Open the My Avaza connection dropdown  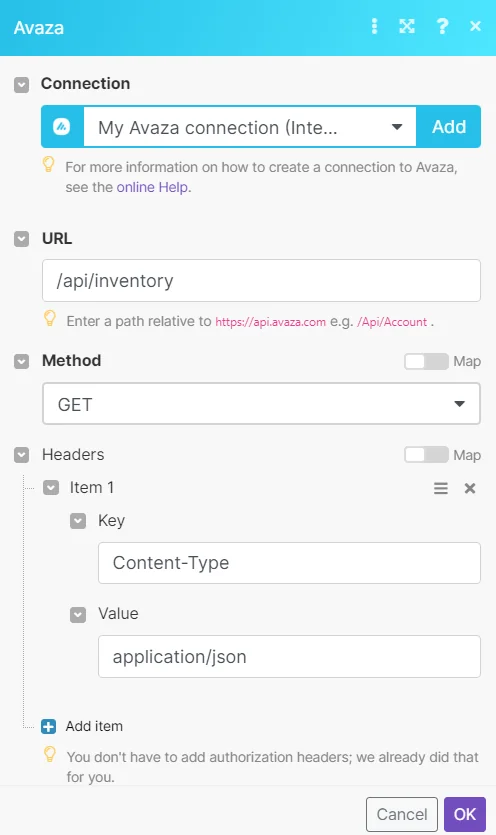[250, 127]
